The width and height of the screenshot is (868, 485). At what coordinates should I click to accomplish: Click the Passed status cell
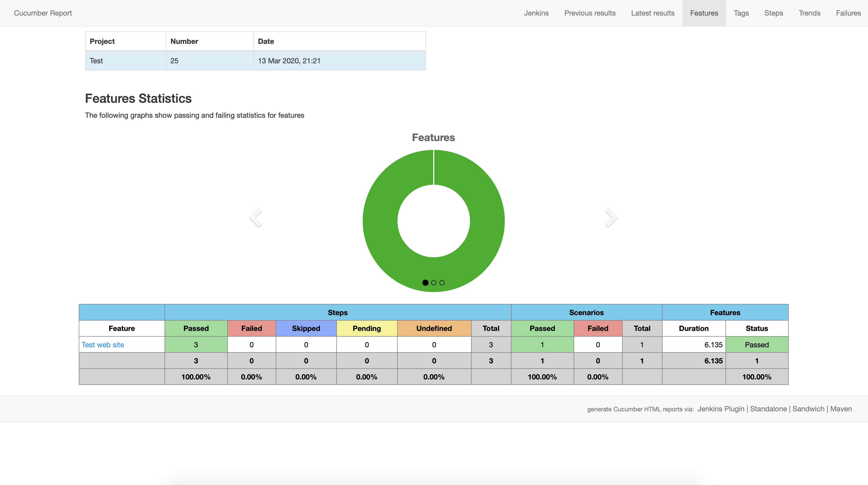[757, 345]
